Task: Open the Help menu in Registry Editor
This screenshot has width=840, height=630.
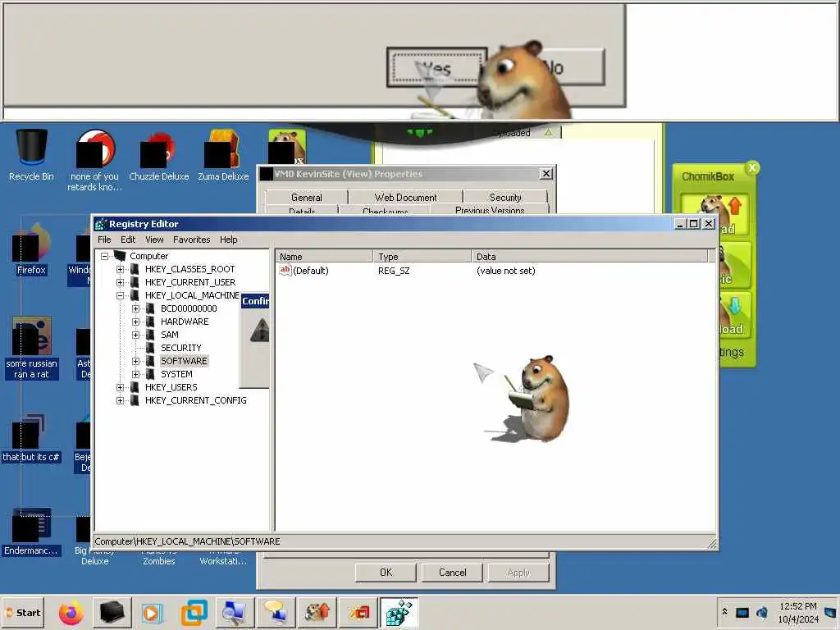Action: tap(229, 240)
